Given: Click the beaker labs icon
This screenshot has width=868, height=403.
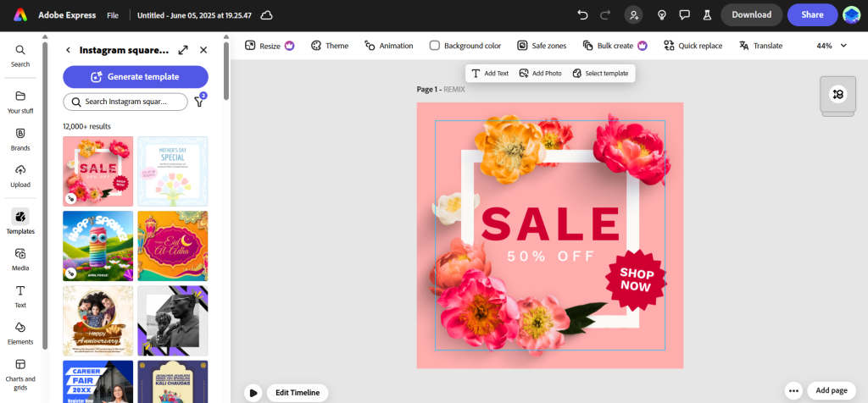Looking at the screenshot, I should point(707,15).
